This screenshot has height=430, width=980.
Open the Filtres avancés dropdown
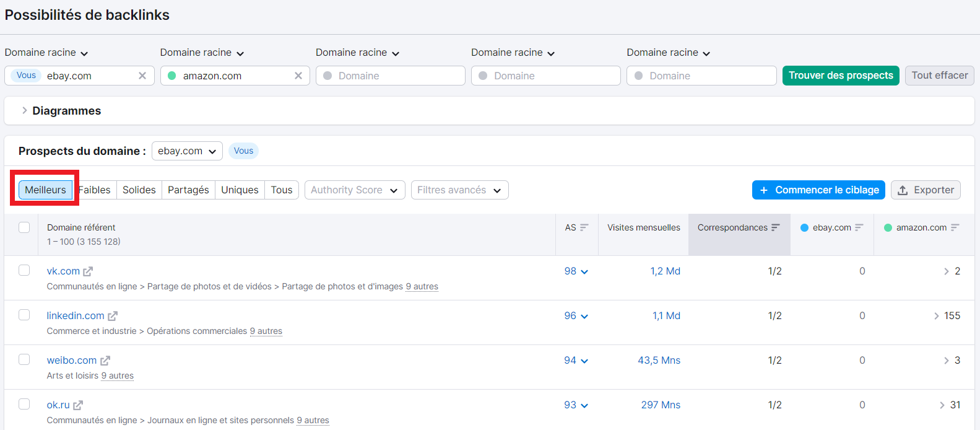click(459, 190)
